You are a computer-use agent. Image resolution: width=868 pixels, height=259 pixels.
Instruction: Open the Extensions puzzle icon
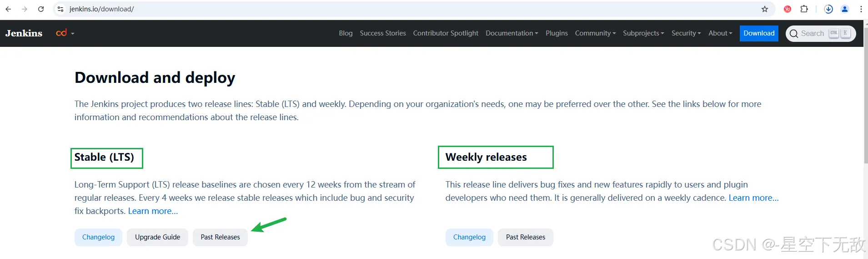pyautogui.click(x=804, y=9)
